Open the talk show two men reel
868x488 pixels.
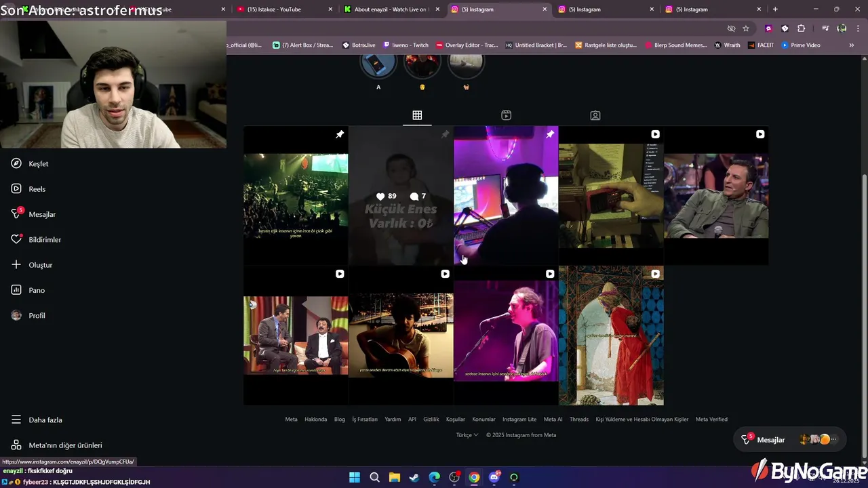296,335
